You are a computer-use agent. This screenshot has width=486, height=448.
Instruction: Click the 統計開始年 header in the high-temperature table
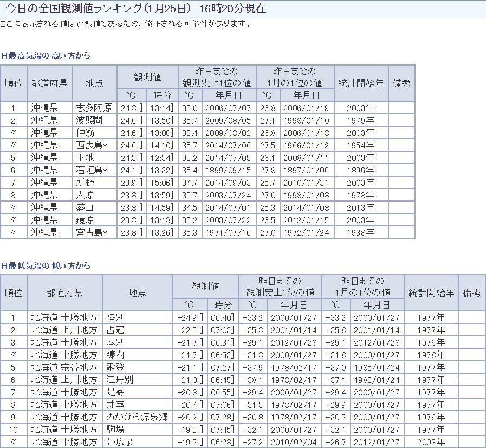pos(360,83)
